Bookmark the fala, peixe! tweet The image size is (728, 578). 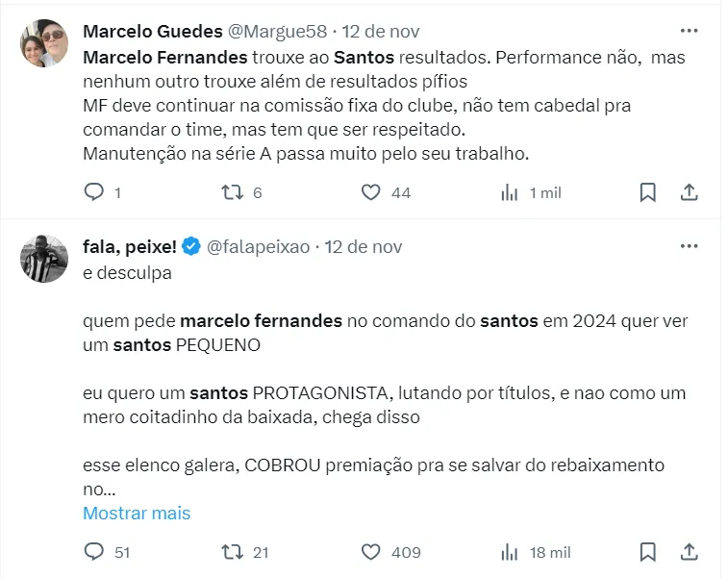point(648,552)
